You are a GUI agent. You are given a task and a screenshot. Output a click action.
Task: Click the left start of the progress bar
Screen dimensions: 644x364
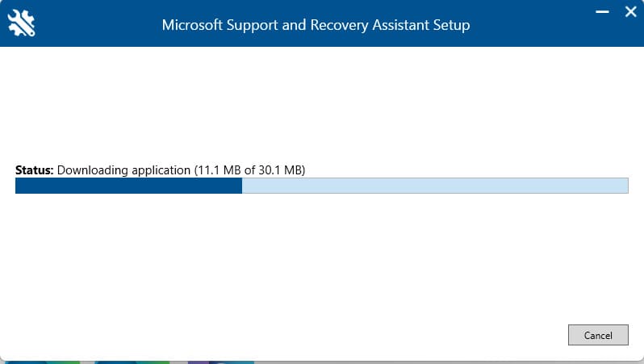(x=19, y=186)
